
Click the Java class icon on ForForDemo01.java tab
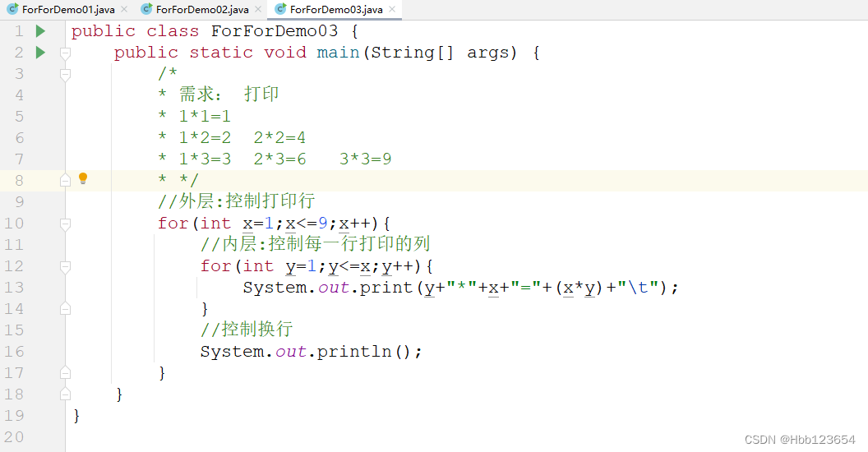click(x=12, y=9)
